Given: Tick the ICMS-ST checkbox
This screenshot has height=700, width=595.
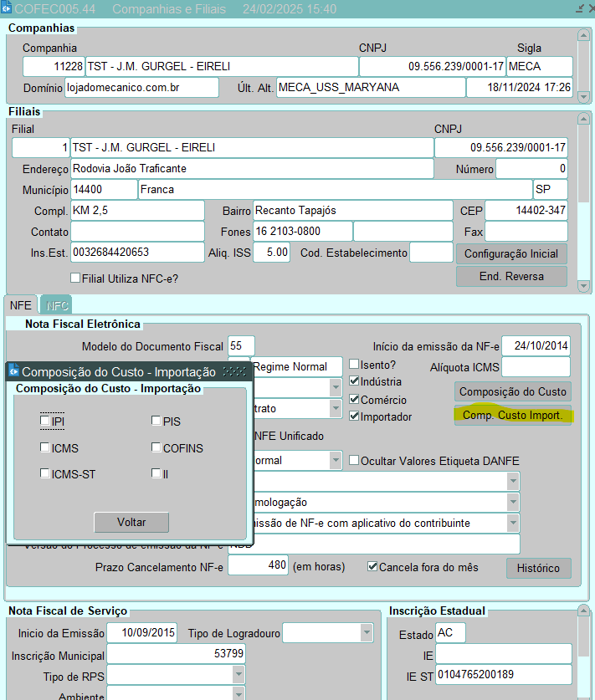Looking at the screenshot, I should tap(44, 474).
